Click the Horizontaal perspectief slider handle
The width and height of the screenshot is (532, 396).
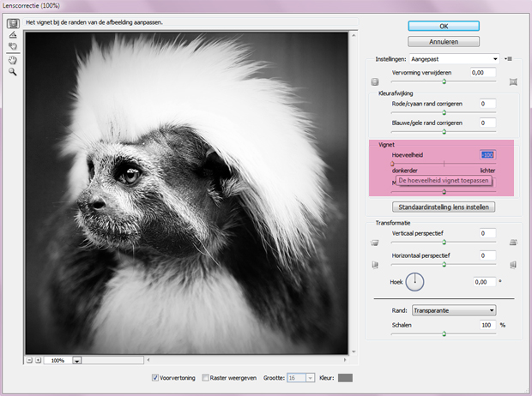click(444, 265)
